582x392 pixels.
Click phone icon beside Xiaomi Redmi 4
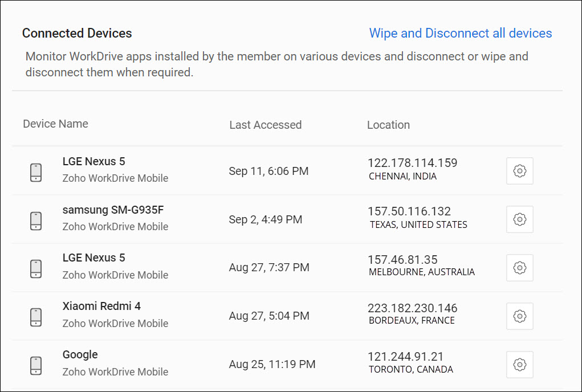click(36, 317)
